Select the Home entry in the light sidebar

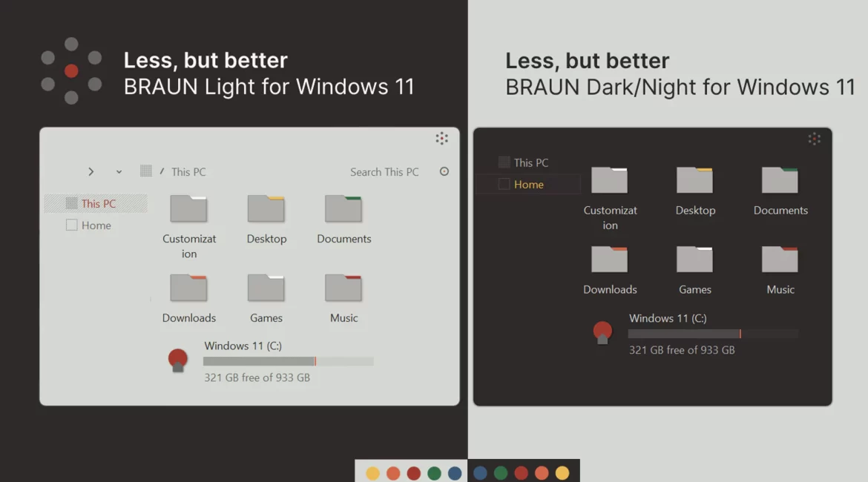pos(95,225)
